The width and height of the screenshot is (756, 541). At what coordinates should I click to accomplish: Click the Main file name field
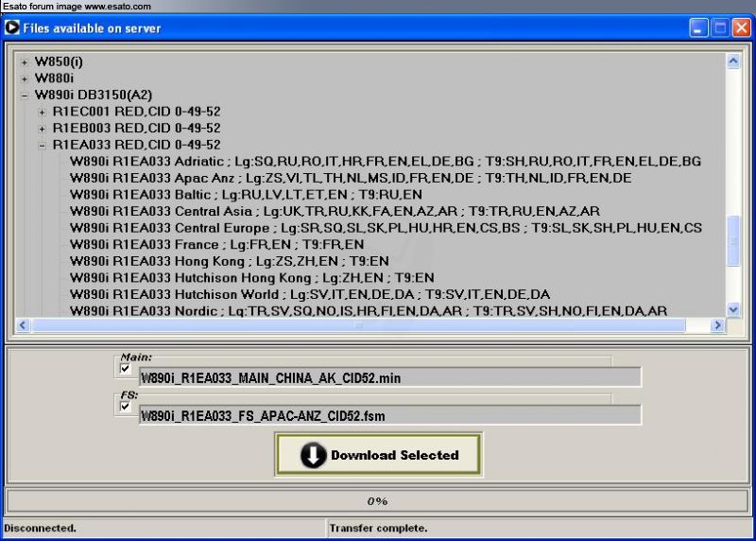390,377
